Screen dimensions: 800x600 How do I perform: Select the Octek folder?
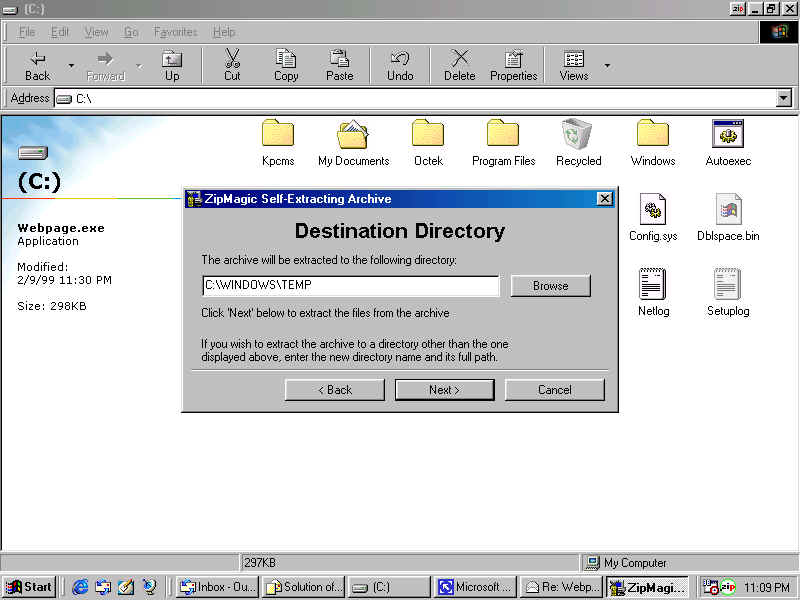428,143
